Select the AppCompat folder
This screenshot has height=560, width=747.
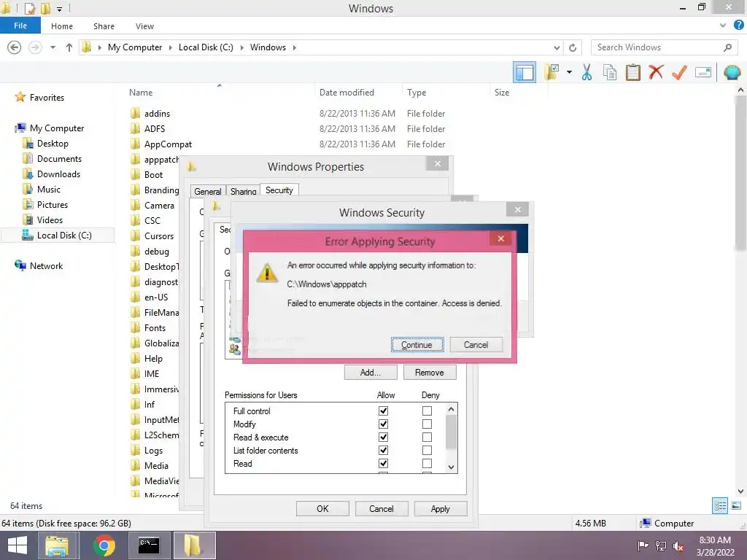168,144
